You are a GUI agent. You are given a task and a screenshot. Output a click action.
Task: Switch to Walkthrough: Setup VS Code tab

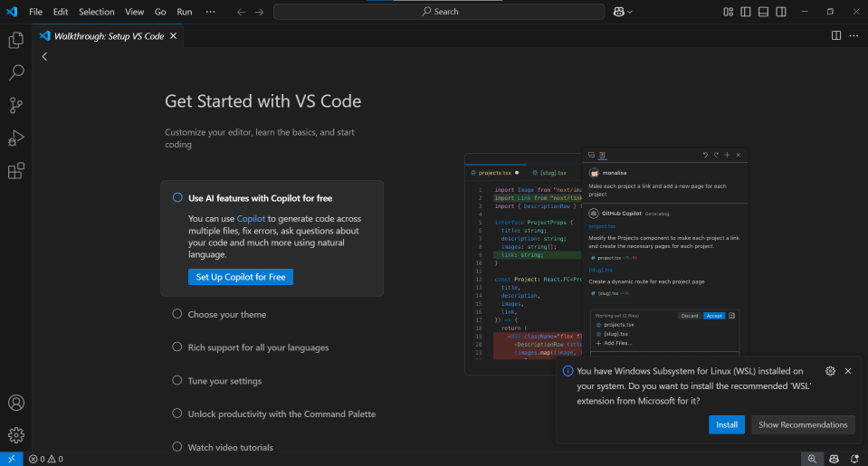[108, 36]
